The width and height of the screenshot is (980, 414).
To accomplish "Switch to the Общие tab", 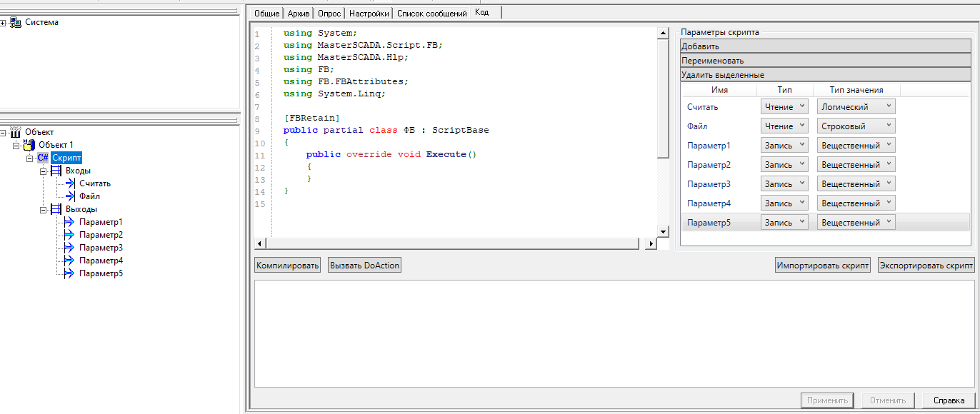I will (267, 14).
